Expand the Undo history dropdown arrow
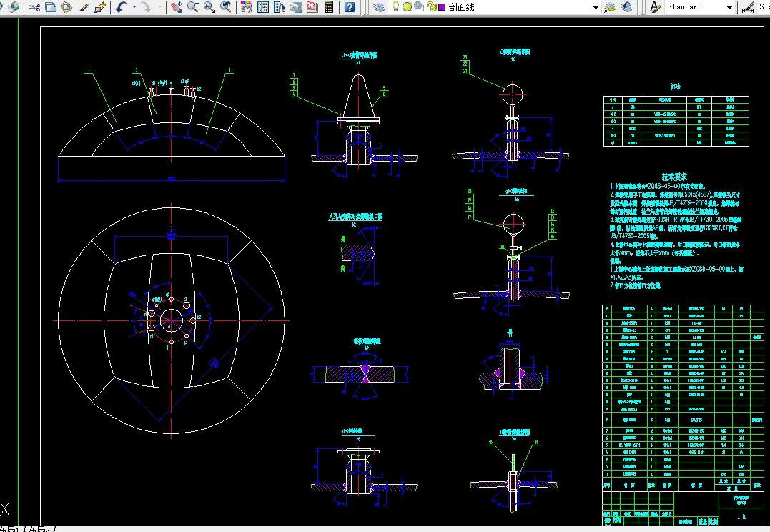Image resolution: width=770 pixels, height=532 pixels. tap(133, 7)
